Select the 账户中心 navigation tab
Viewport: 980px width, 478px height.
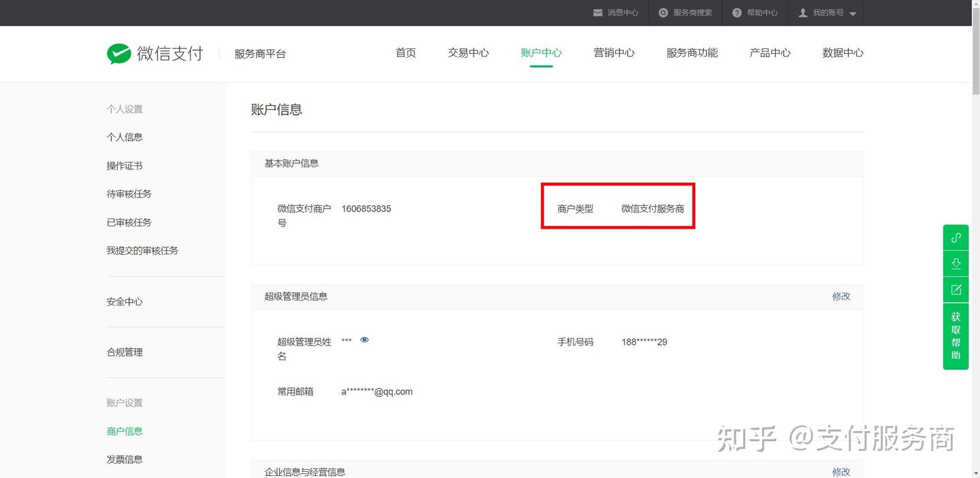(541, 53)
